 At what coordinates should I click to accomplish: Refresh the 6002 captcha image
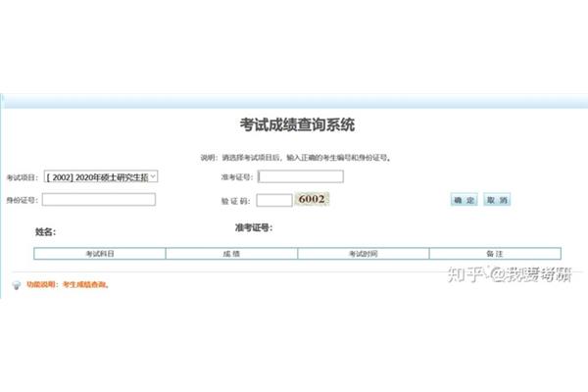click(312, 199)
